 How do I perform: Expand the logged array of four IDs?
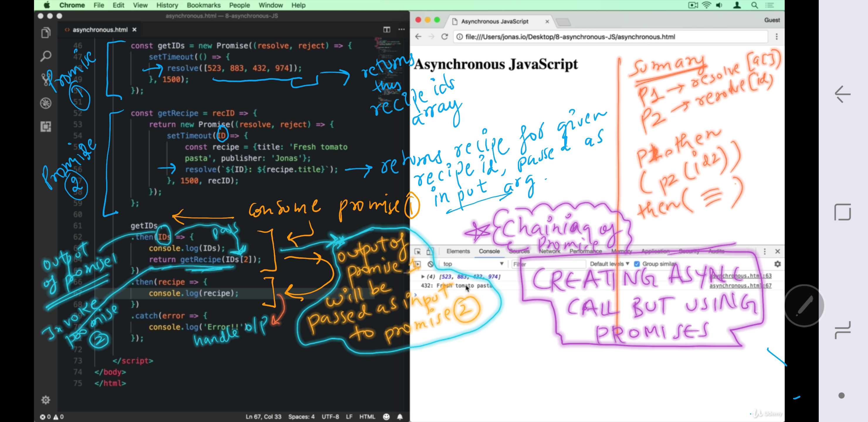coord(423,277)
